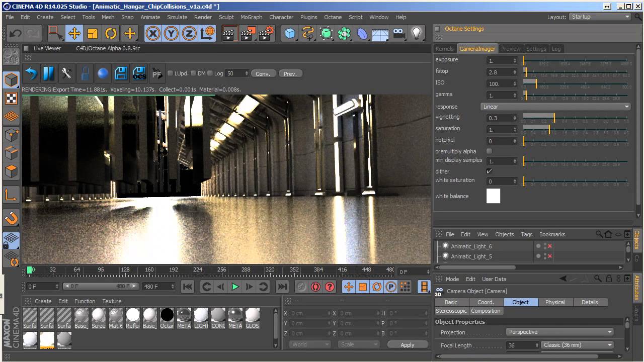Pause rendering in the Live Viewer
This screenshot has height=362, width=644.
(x=49, y=73)
